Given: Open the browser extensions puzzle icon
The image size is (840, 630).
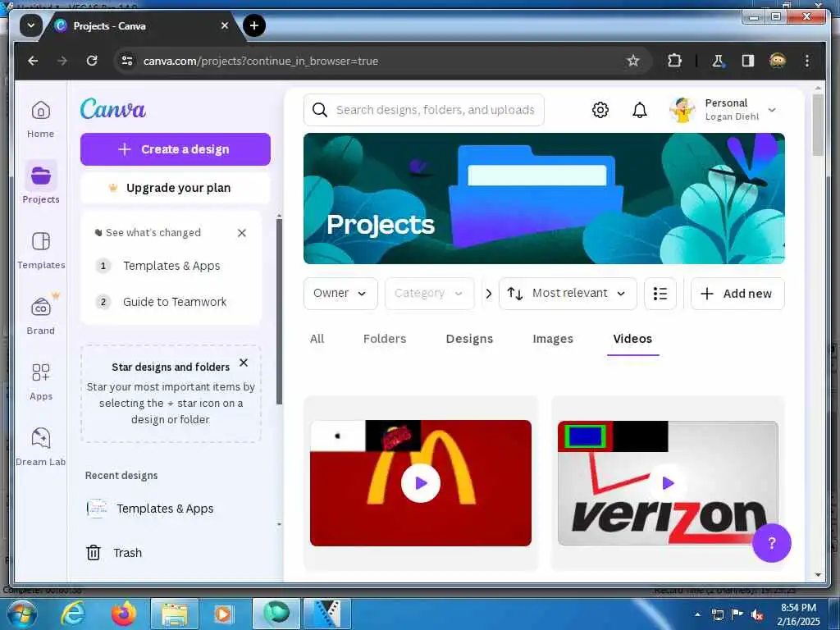Looking at the screenshot, I should pos(674,61).
